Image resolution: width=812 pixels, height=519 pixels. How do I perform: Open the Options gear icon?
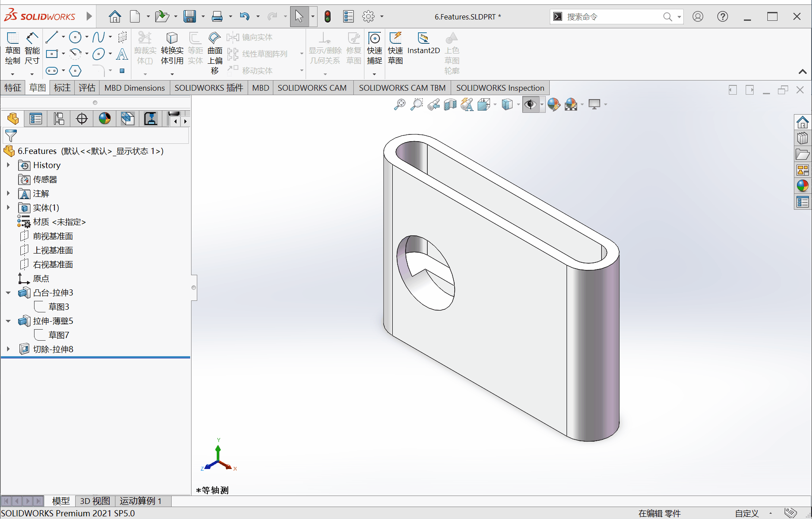click(368, 17)
